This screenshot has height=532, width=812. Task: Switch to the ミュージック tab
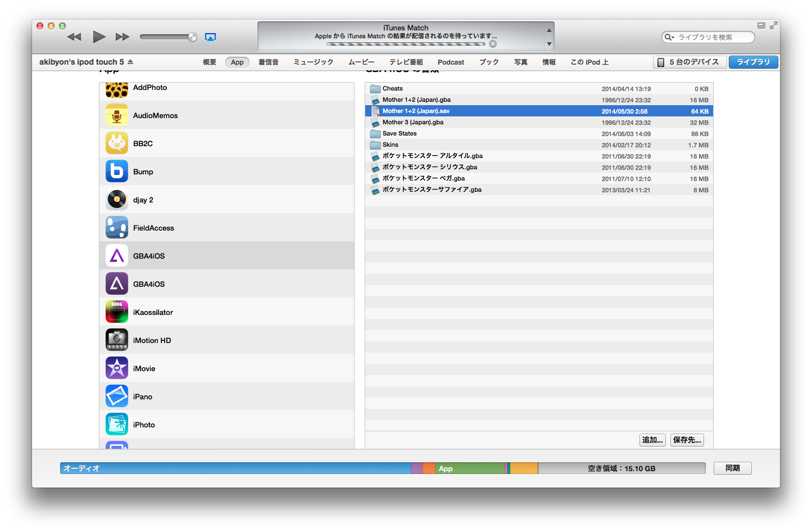pos(314,62)
